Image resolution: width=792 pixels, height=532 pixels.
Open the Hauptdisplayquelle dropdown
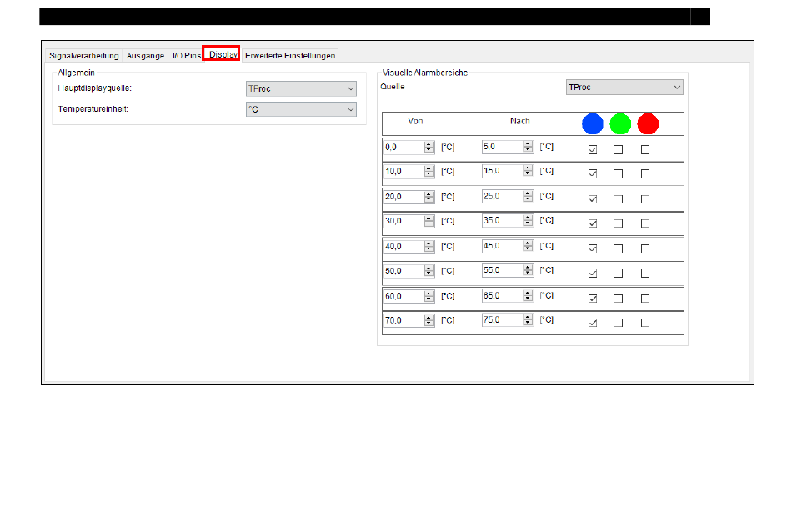pyautogui.click(x=301, y=89)
